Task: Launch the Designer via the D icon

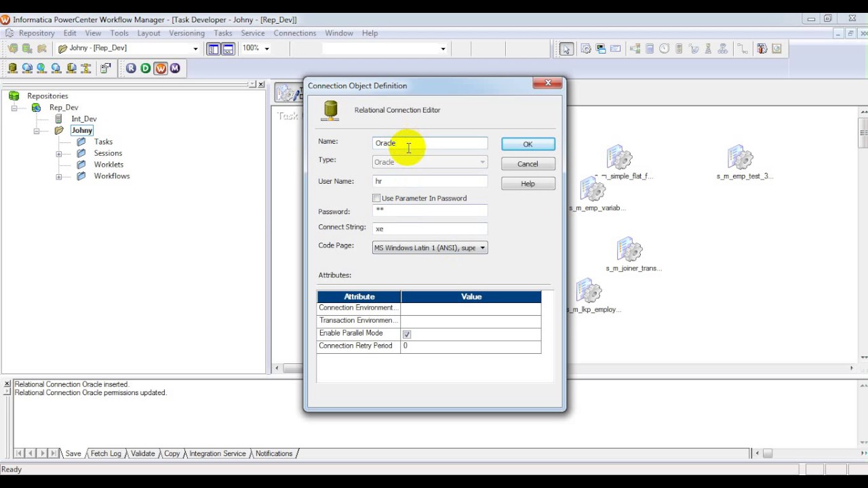Action: (x=145, y=68)
